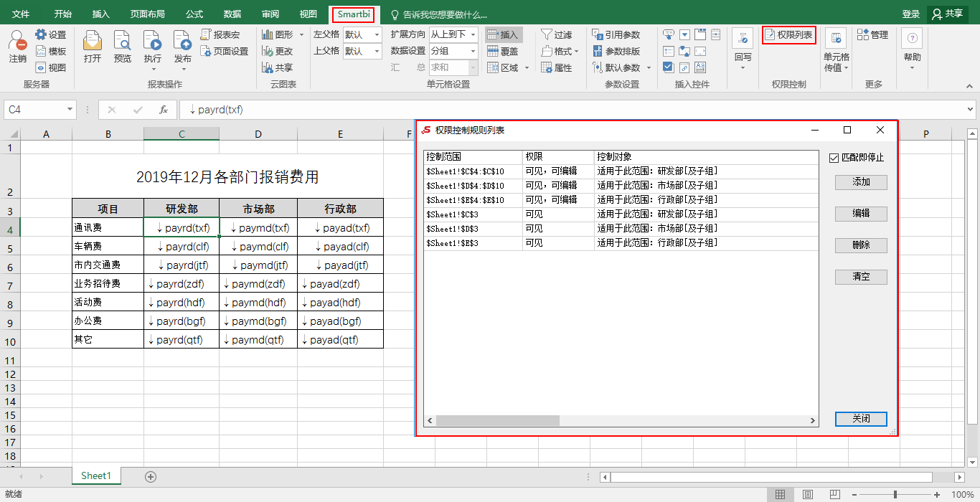Open server 设置 settings
The width and height of the screenshot is (980, 502).
coord(50,34)
